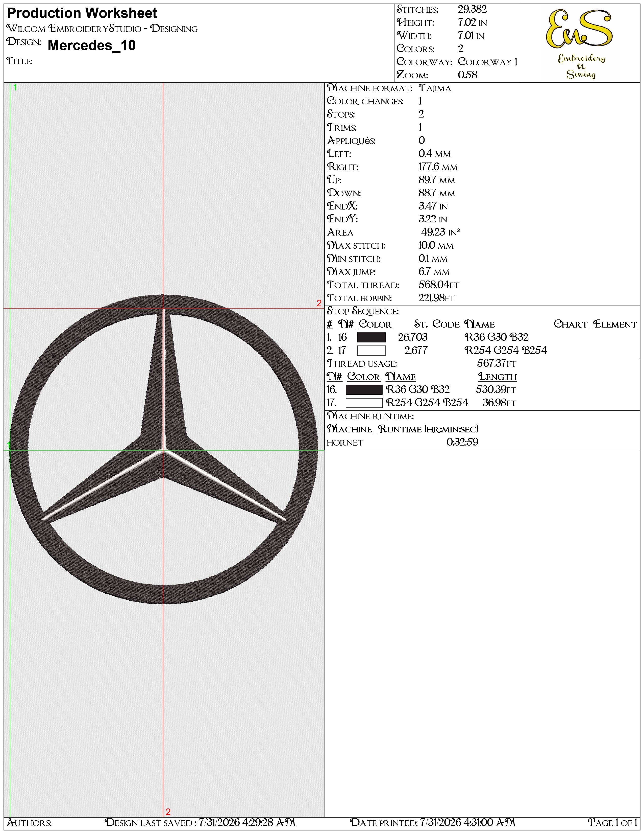Select stitch count "2,677" in stop 2

click(416, 350)
